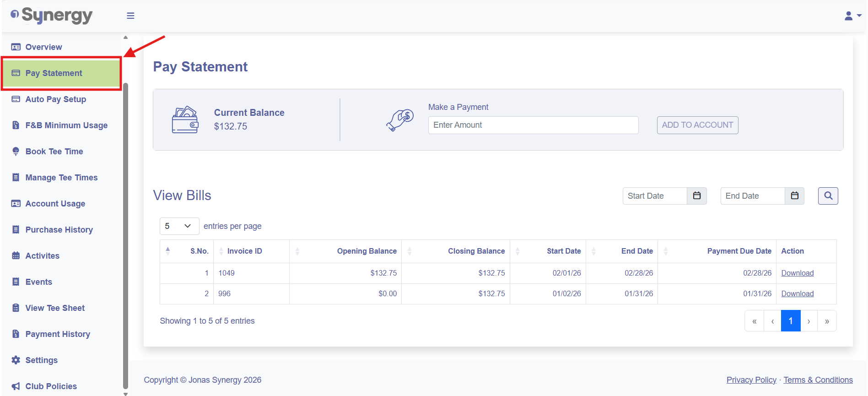The width and height of the screenshot is (868, 396).
Task: Open Start Date calendar picker icon
Action: pos(696,196)
